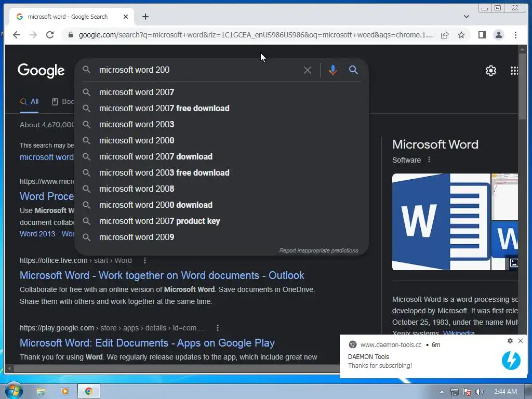
Task: Show hidden tray icons arrow
Action: pos(442,392)
